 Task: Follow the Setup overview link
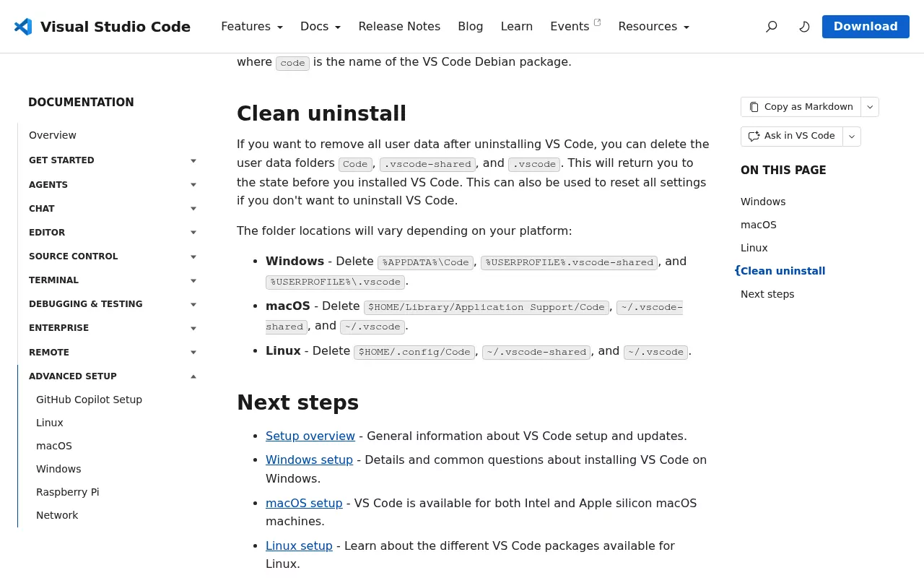coord(310,436)
